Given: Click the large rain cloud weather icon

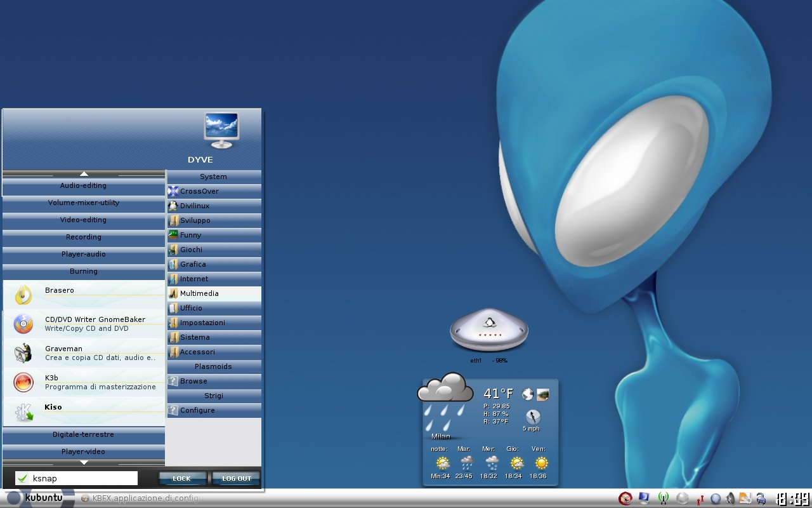Looking at the screenshot, I should pyautogui.click(x=445, y=401).
